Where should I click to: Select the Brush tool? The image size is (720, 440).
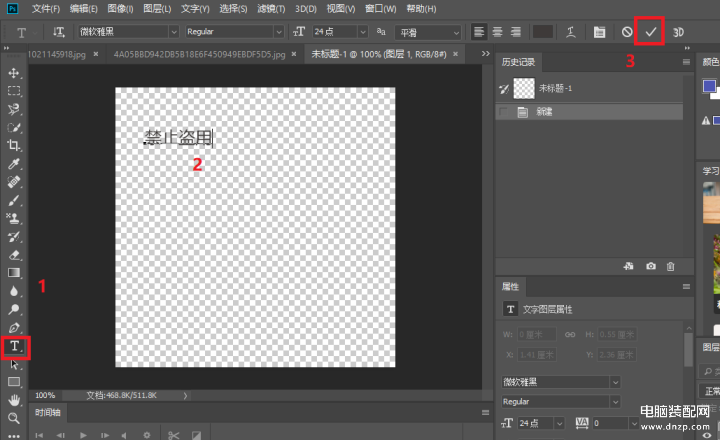[x=14, y=200]
